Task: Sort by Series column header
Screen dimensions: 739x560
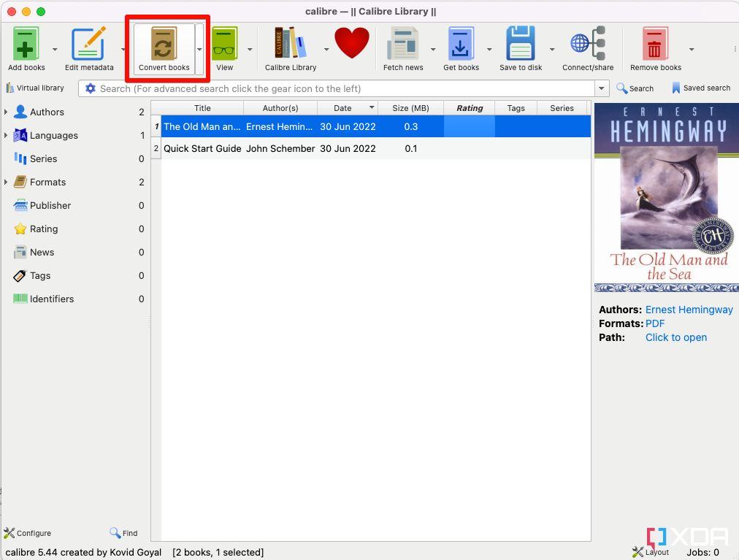Action: tap(562, 108)
